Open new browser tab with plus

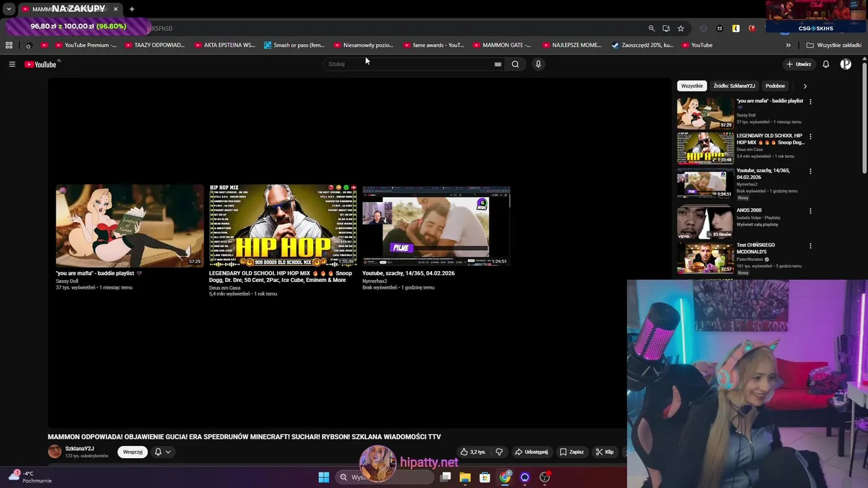(x=132, y=9)
